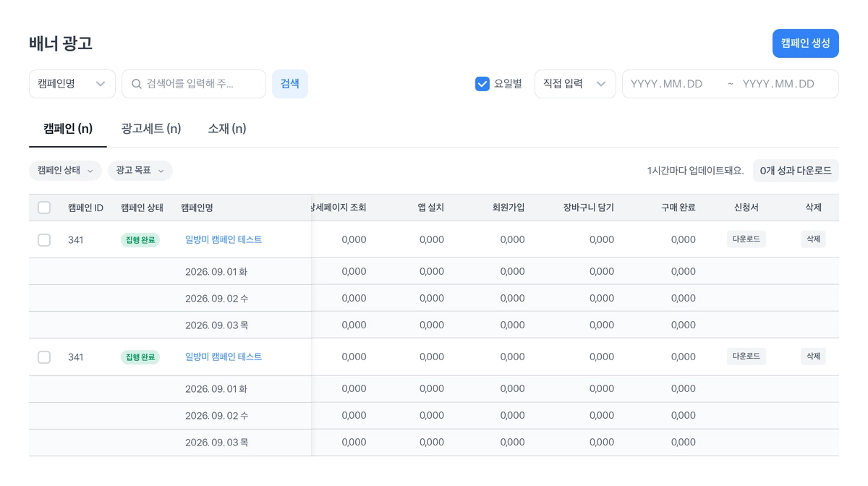Click the end date YYYY.MM.DD field
This screenshot has height=486, width=868.
click(x=779, y=84)
